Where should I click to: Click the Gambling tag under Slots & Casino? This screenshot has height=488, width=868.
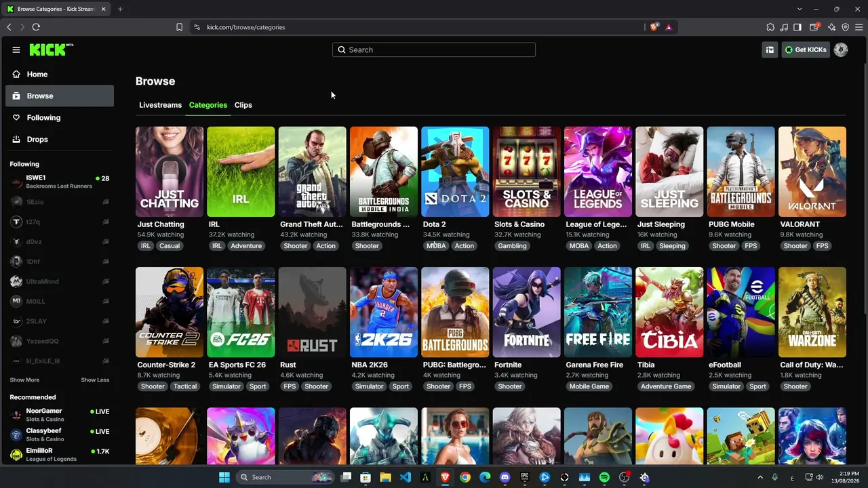pos(512,246)
